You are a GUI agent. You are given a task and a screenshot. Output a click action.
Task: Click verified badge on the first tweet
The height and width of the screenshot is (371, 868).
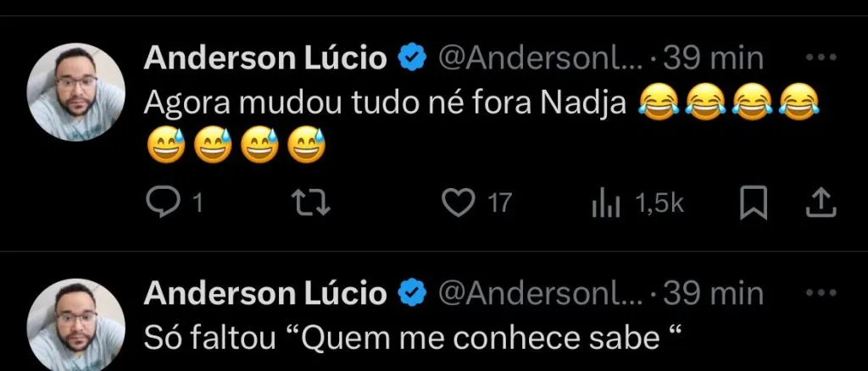(x=413, y=58)
